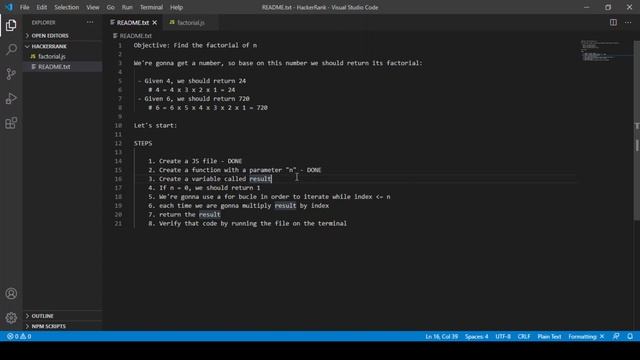This screenshot has width=640, height=360.
Task: Click the errors and warnings status indicator
Action: tap(19, 336)
